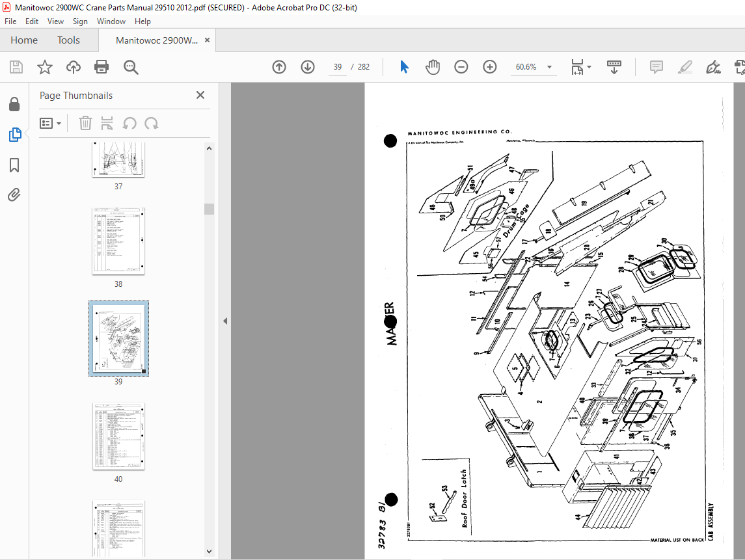
Task: Add file to starred favorites
Action: tap(45, 67)
